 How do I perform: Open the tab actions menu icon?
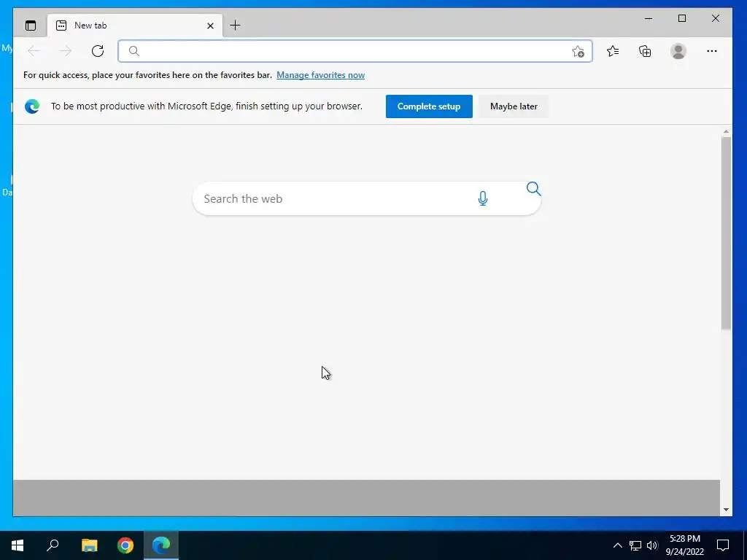[31, 26]
